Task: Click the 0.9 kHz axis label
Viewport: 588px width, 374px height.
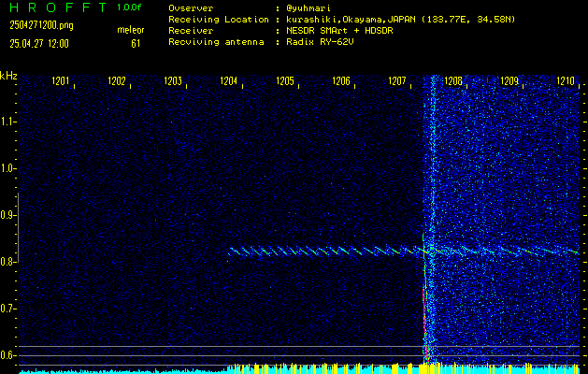Action: (x=7, y=215)
